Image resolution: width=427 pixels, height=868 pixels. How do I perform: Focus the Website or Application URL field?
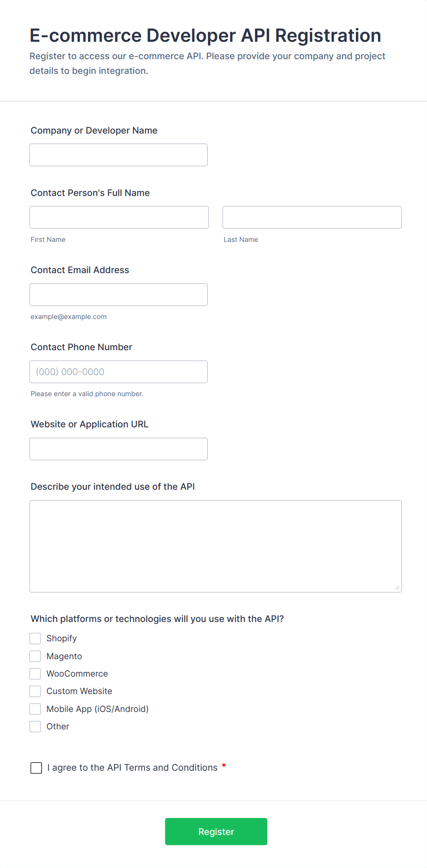click(118, 449)
